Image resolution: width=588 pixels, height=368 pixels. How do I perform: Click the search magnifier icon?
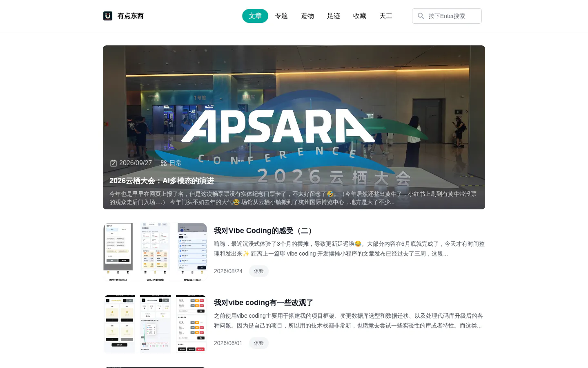pos(421,16)
